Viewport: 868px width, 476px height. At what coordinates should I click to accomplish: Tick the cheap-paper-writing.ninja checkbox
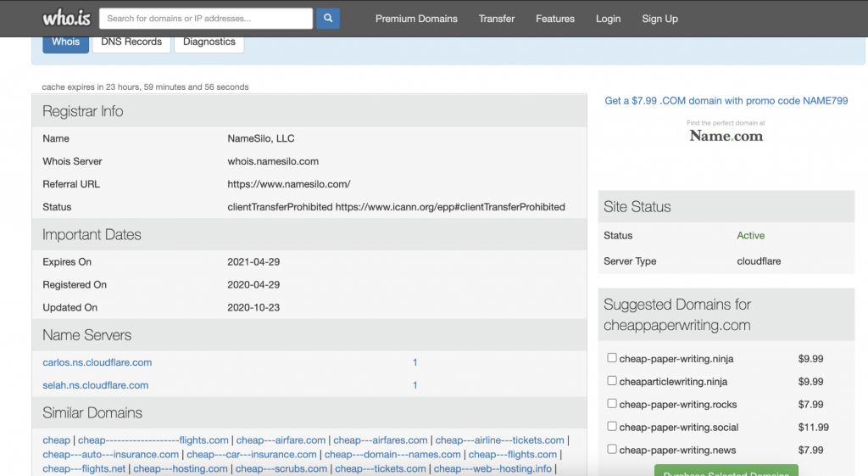[612, 358]
